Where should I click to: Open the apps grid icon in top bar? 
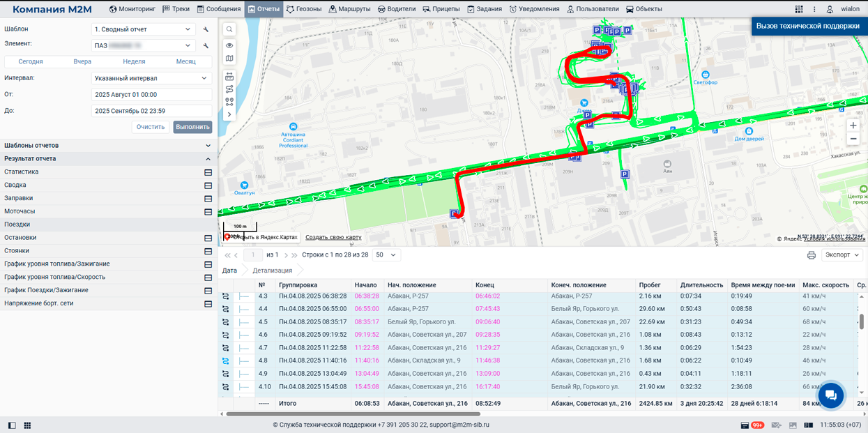[799, 9]
